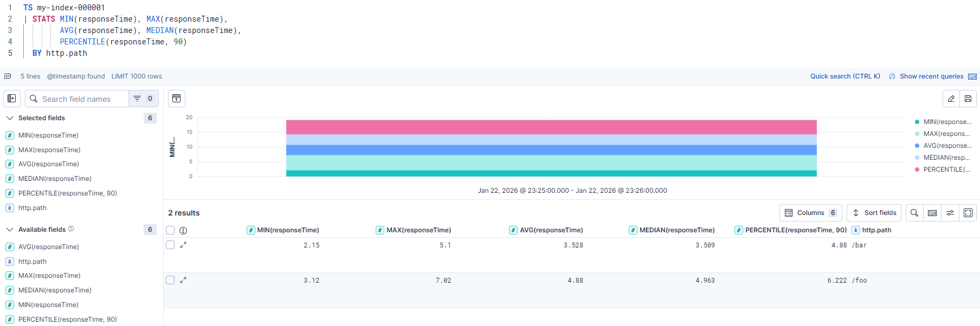Click the chart options icon above histogram
The image size is (980, 326).
point(177,99)
